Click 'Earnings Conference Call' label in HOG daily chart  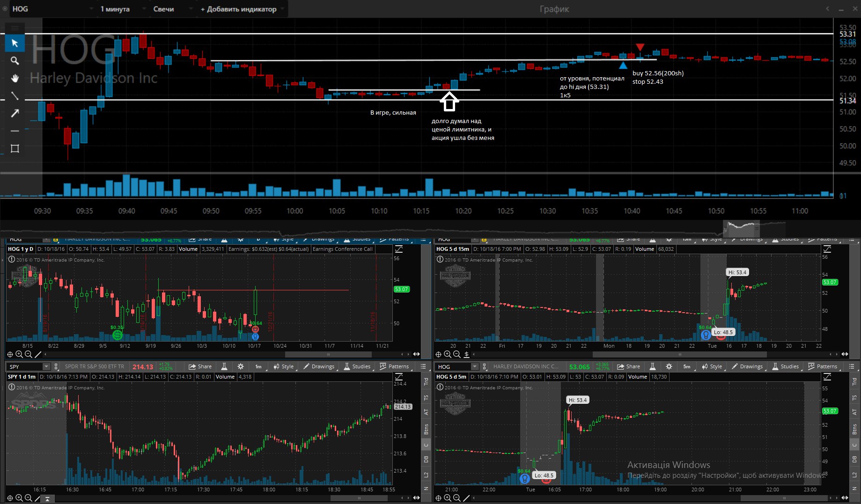click(343, 249)
